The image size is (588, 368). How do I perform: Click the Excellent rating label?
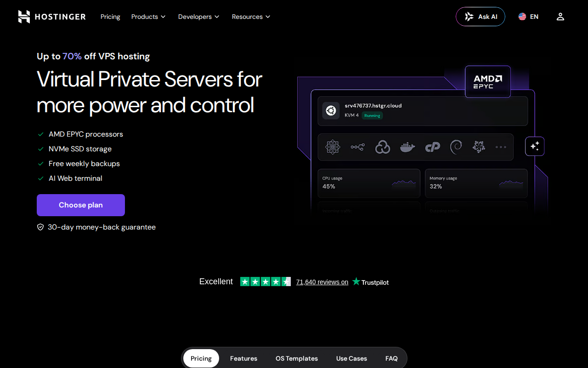216,282
